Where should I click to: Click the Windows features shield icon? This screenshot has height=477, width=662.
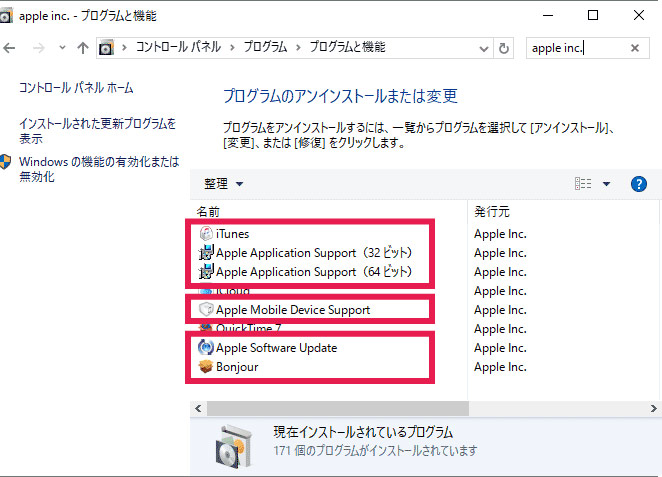click(5, 162)
